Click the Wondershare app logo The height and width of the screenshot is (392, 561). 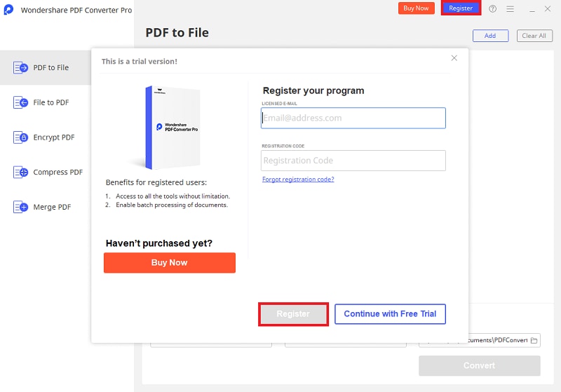[x=9, y=10]
